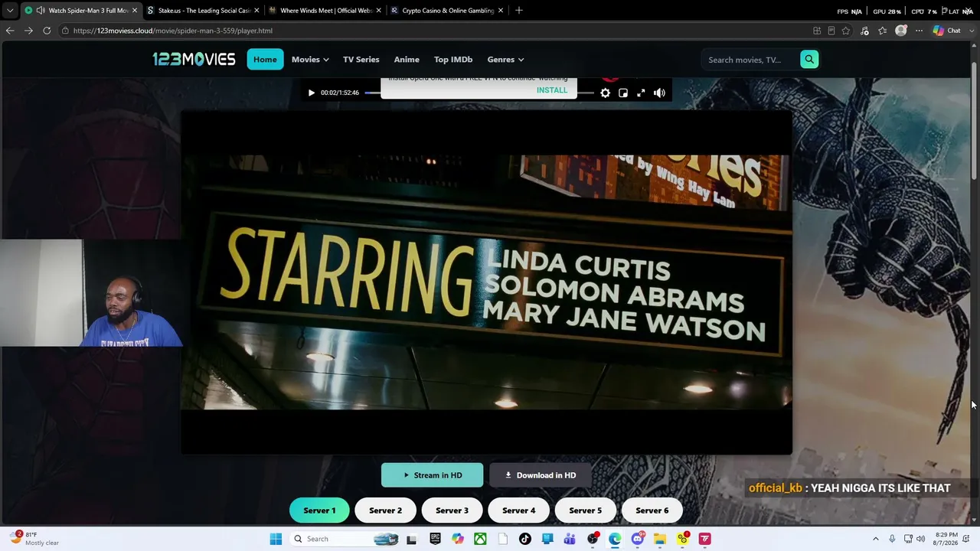Enable picture-in-picture mode on the player
This screenshot has height=551, width=980.
click(x=623, y=93)
